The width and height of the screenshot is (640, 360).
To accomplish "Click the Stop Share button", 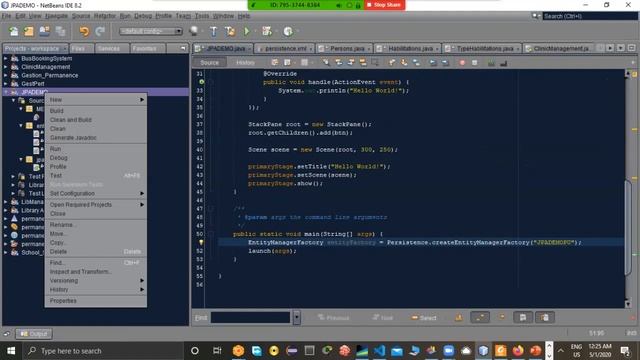I will click(x=384, y=5).
